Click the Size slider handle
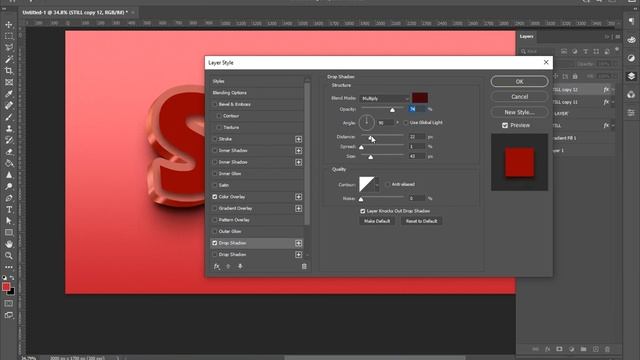Screen dimensions: 640x360 [x=371, y=157]
